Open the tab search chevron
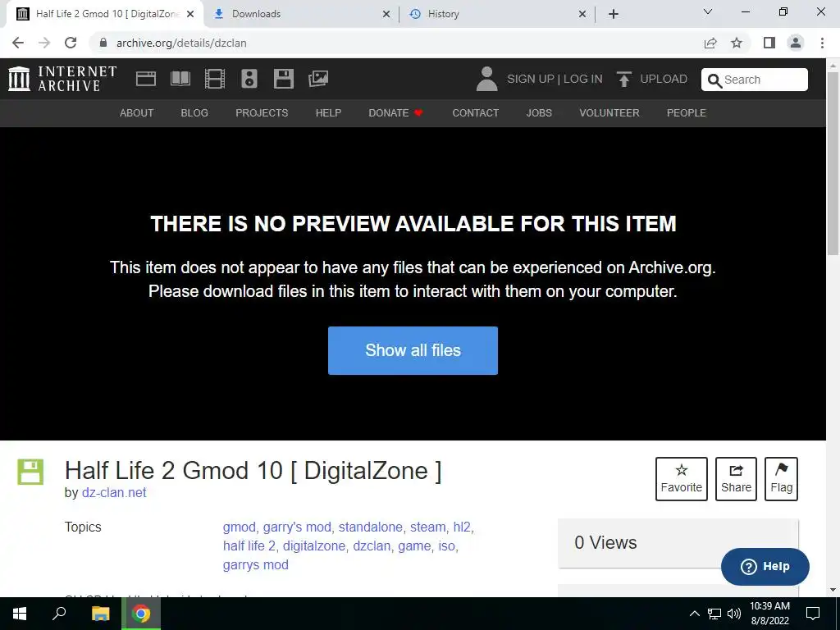The image size is (840, 630). click(708, 11)
